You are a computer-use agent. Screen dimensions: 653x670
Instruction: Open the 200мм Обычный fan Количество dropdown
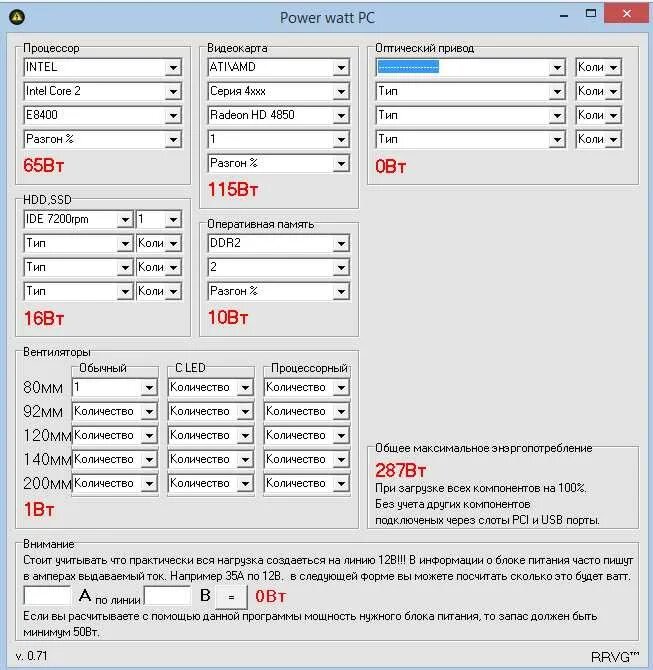point(115,483)
